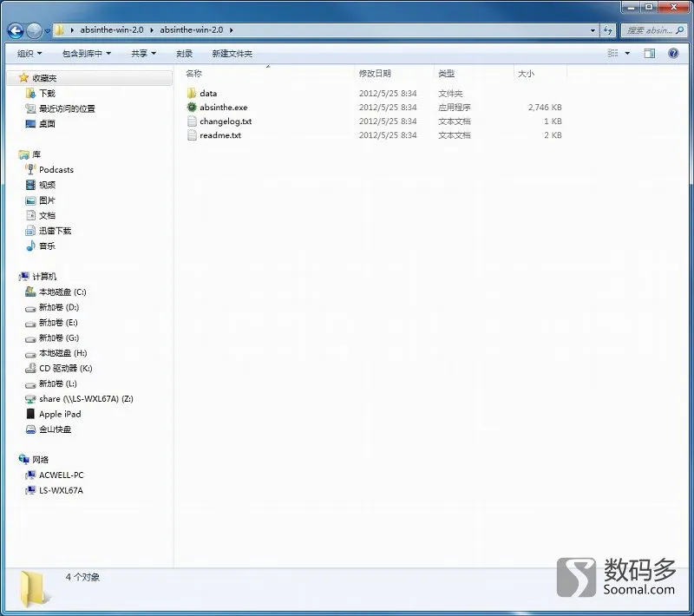The width and height of the screenshot is (694, 616).
Task: Close the Explorer window
Action: point(673,7)
